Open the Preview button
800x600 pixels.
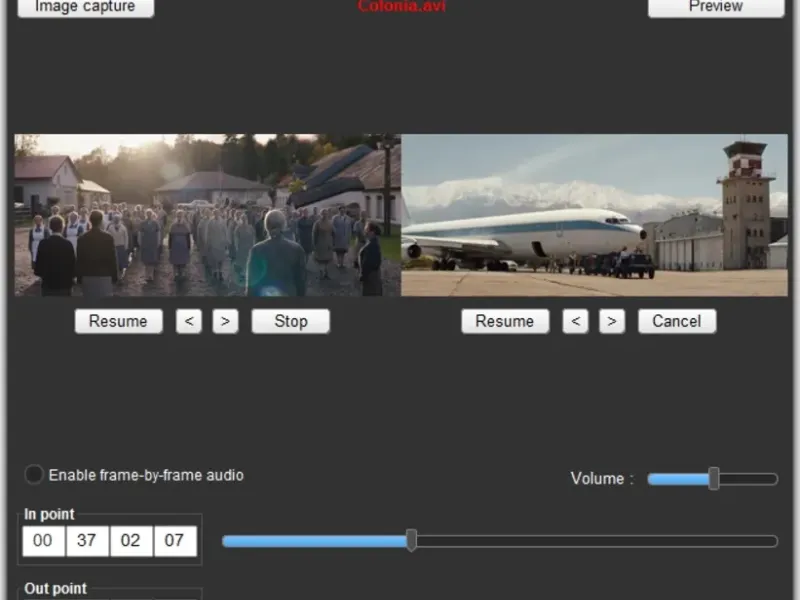point(716,8)
